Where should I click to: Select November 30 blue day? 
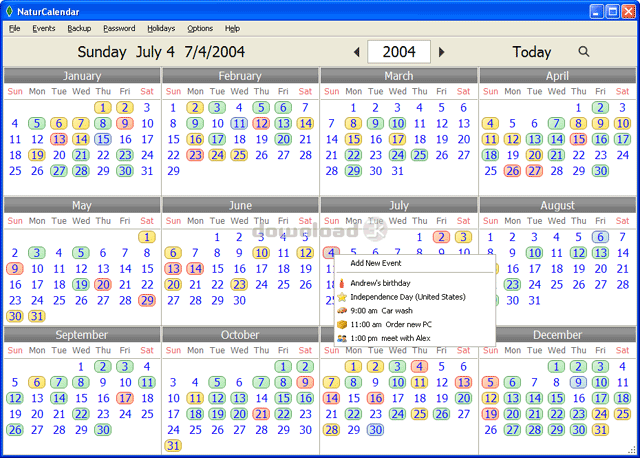coord(375,430)
